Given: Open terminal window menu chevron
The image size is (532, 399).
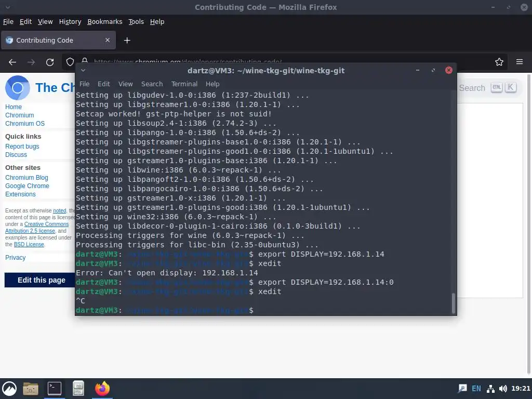Looking at the screenshot, I should (83, 70).
